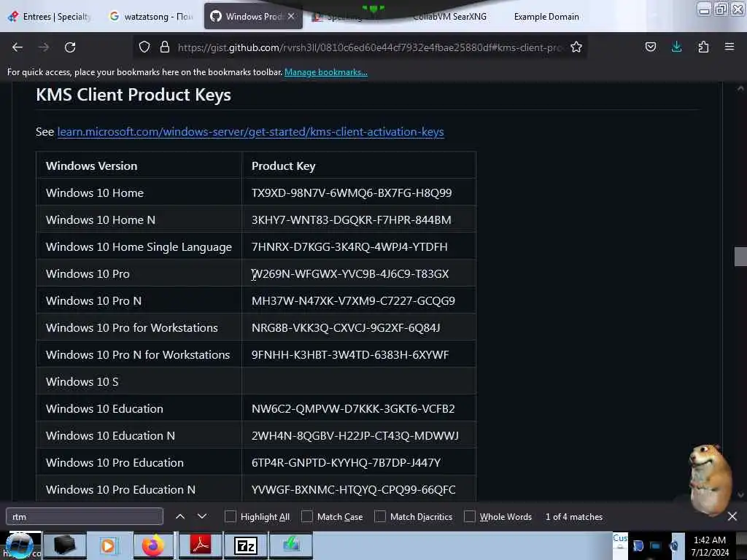Bookmark this page with the star icon

(x=576, y=47)
